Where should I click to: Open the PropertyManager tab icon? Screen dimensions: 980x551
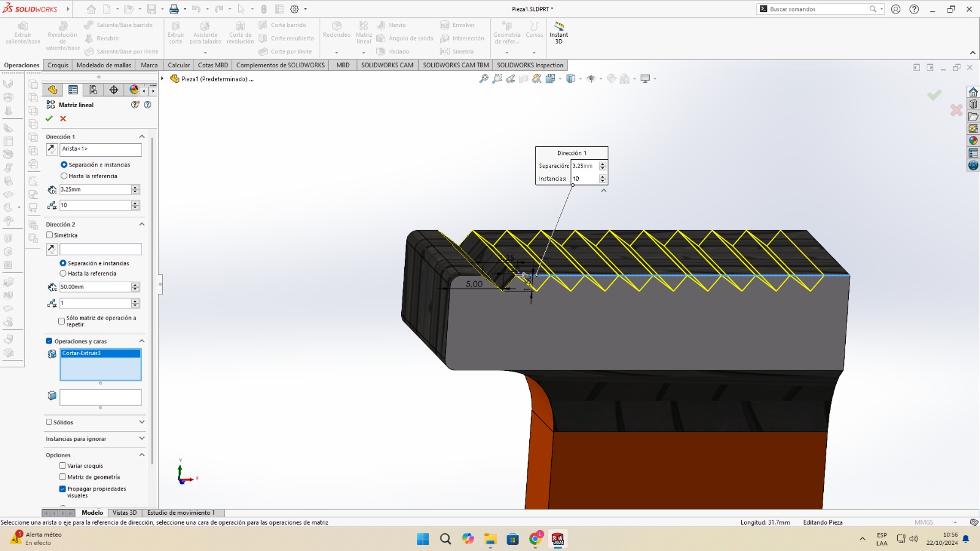73,90
